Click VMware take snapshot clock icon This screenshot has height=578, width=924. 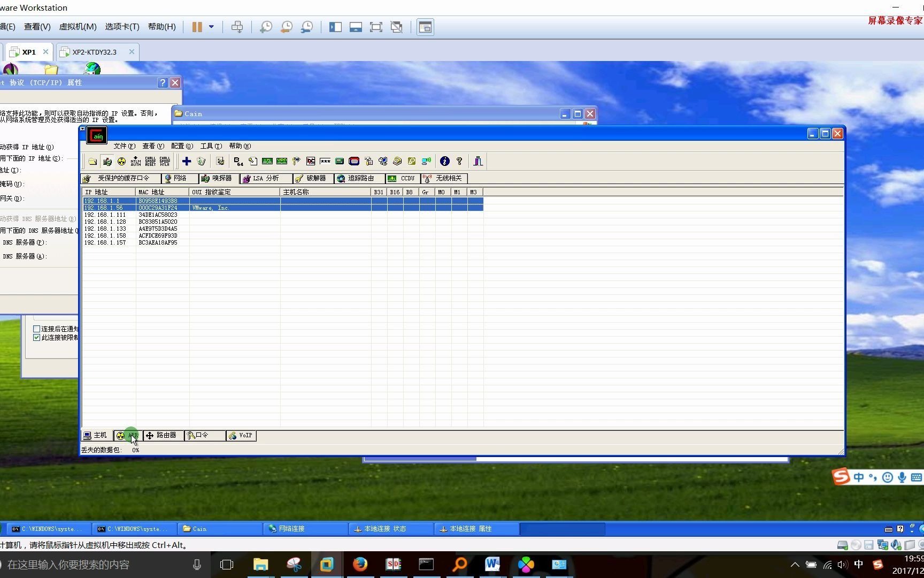point(266,27)
